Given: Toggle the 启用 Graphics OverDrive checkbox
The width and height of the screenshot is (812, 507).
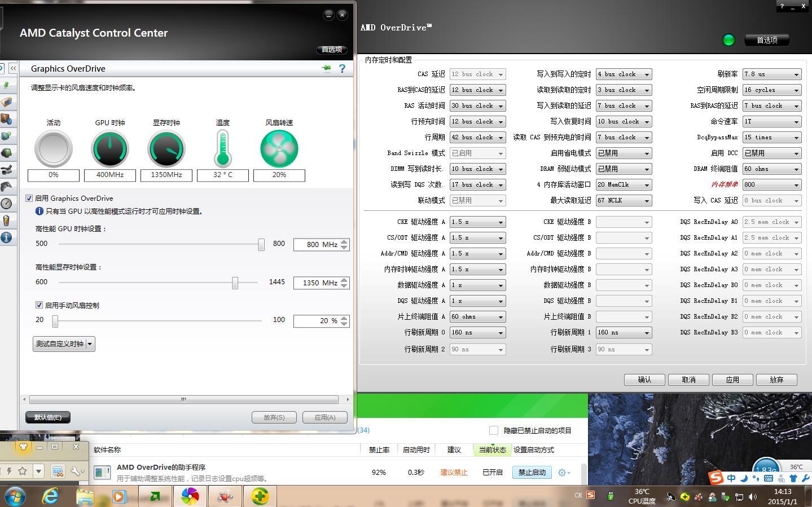Looking at the screenshot, I should 29,199.
